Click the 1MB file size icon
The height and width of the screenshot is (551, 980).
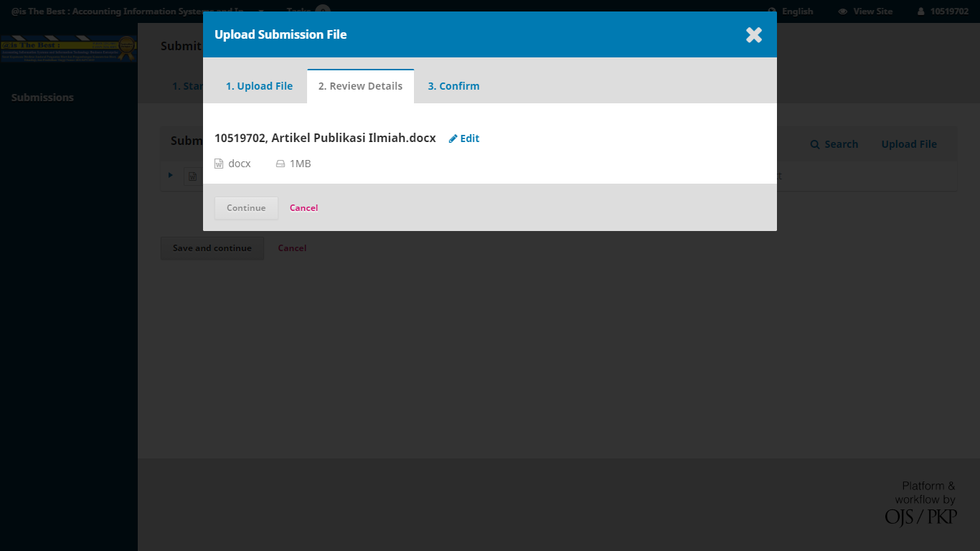coord(281,164)
